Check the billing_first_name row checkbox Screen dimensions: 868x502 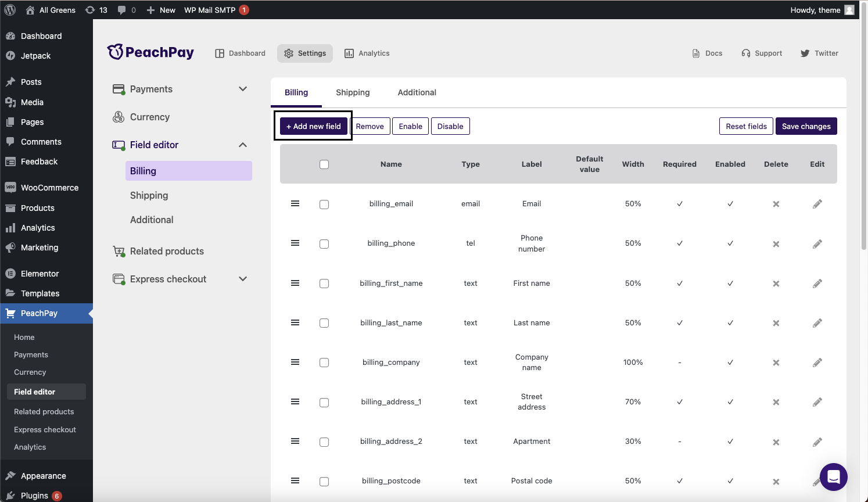(x=324, y=284)
